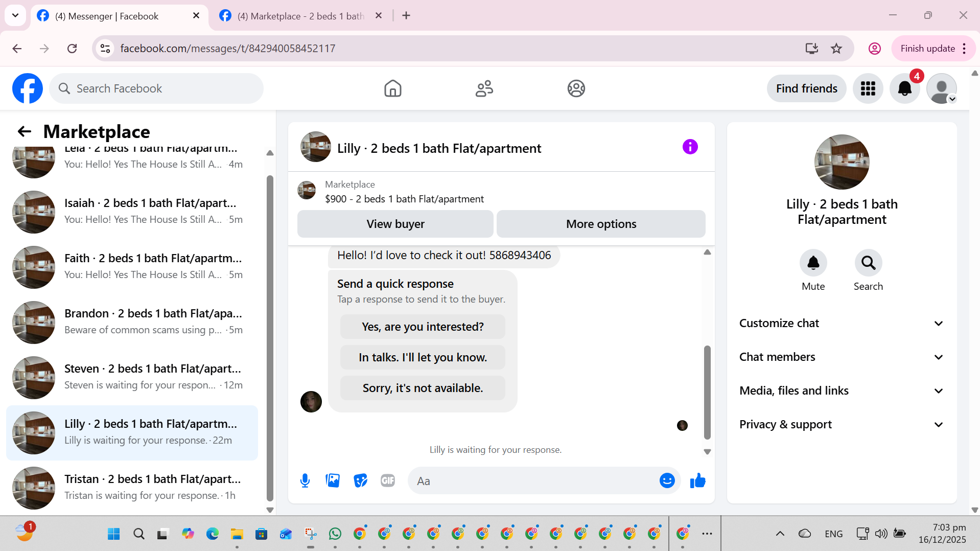Open the Friends icon in top navigation
Image resolution: width=980 pixels, height=551 pixels.
(484, 88)
